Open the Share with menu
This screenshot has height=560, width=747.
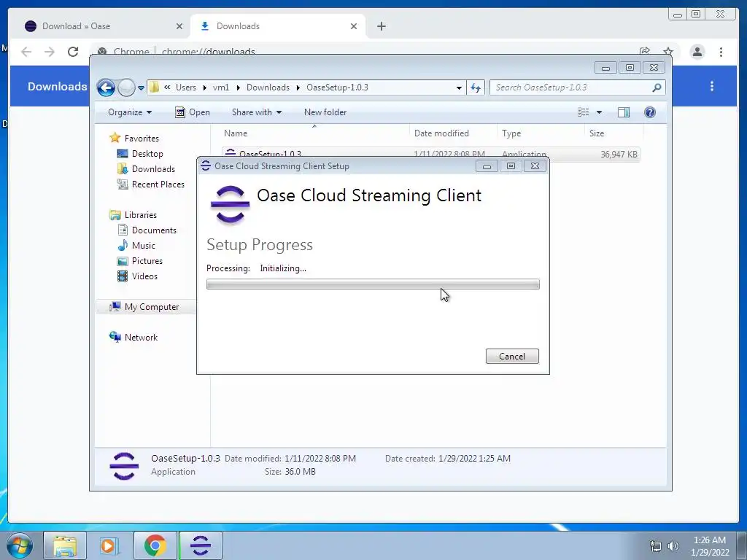pyautogui.click(x=256, y=112)
